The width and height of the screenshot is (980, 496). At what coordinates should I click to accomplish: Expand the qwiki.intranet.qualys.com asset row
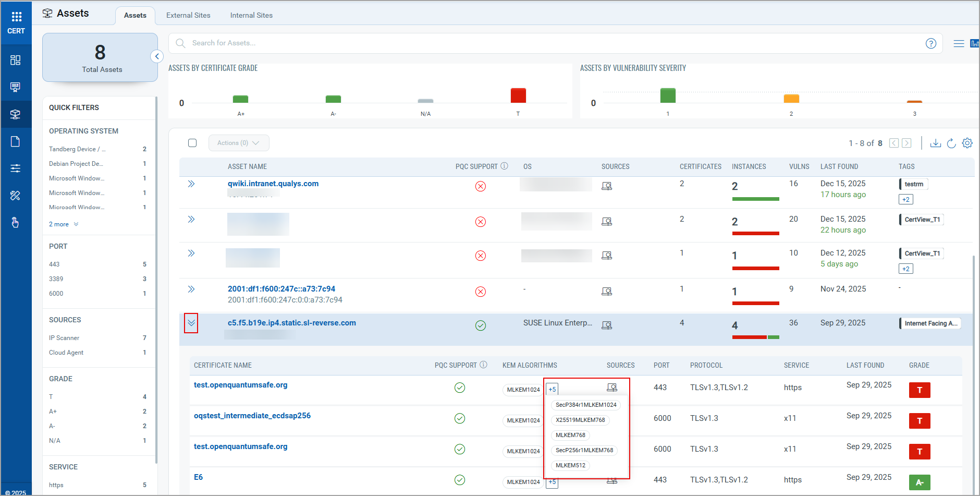(191, 184)
